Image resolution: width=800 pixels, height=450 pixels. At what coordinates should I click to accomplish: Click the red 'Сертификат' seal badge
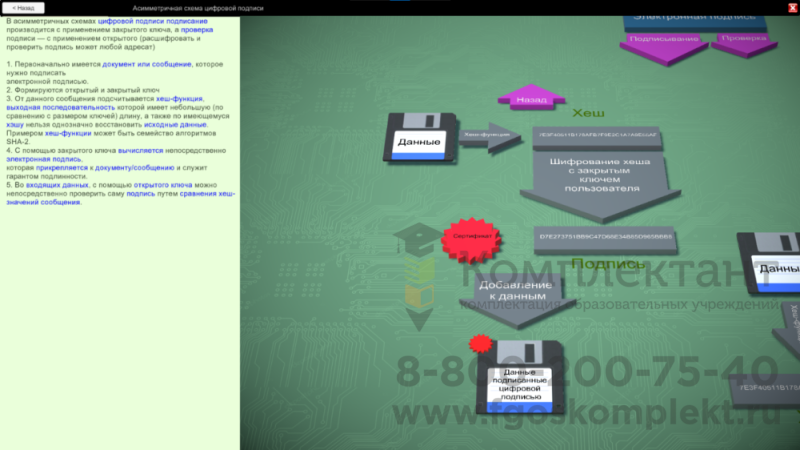coord(469,240)
